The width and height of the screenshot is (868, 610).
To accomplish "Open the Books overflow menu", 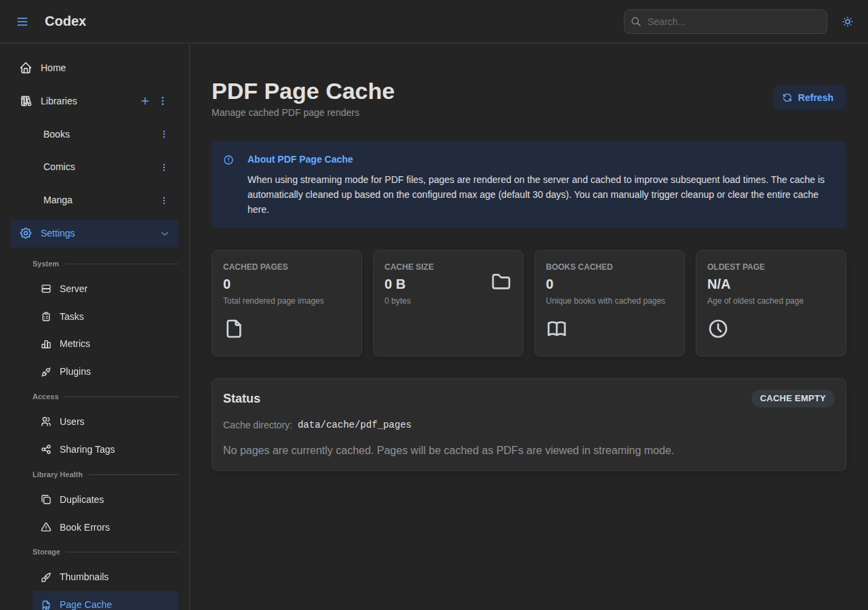I will tap(163, 134).
